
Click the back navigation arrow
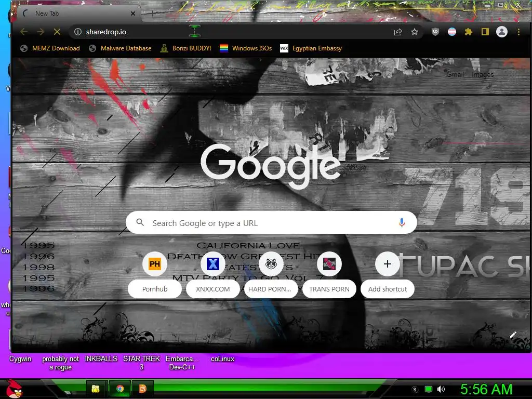[x=24, y=32]
